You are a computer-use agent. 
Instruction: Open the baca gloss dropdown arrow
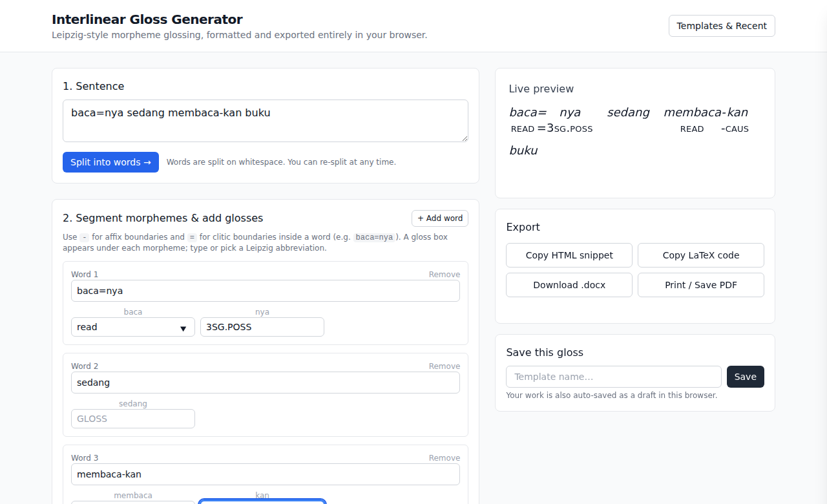tap(183, 328)
